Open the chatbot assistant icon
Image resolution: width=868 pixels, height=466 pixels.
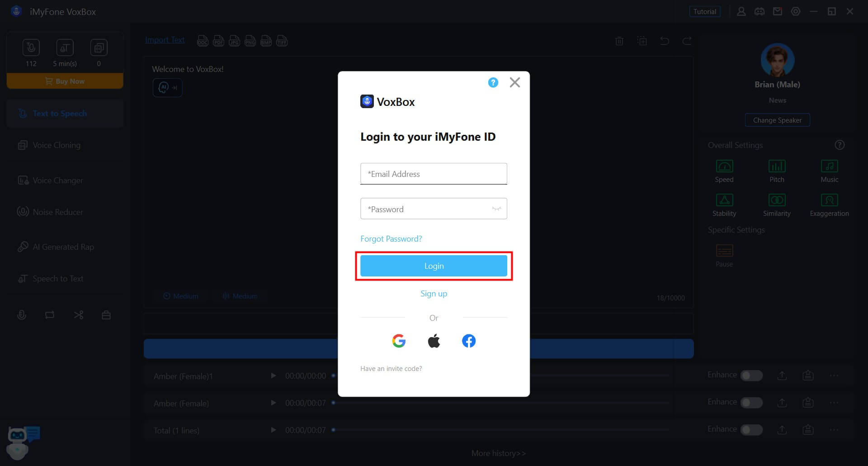pyautogui.click(x=23, y=442)
